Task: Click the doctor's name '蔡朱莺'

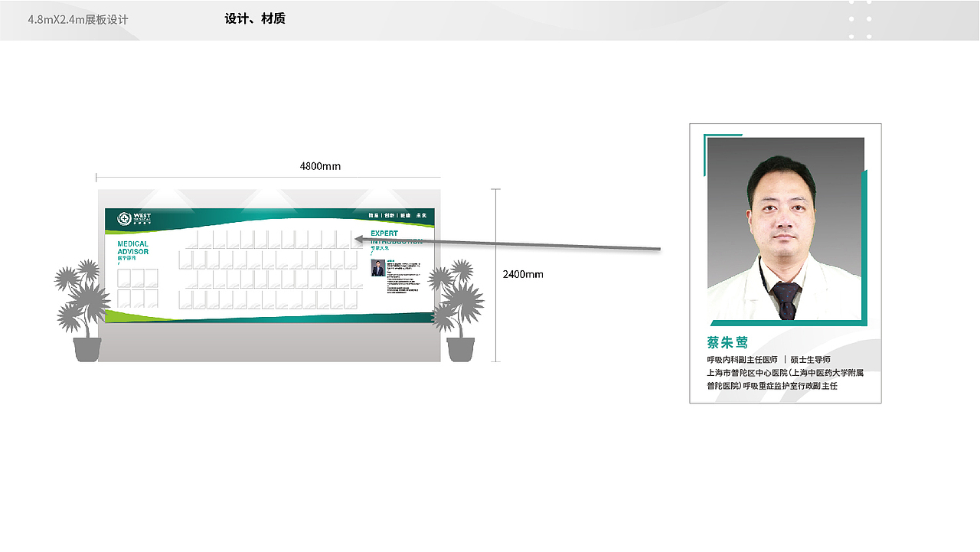Action: click(x=727, y=343)
